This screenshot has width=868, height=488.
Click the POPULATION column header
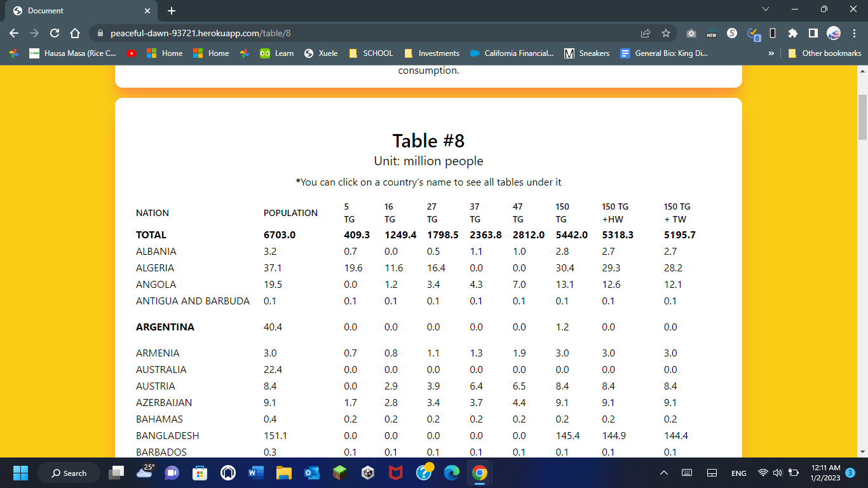(290, 213)
